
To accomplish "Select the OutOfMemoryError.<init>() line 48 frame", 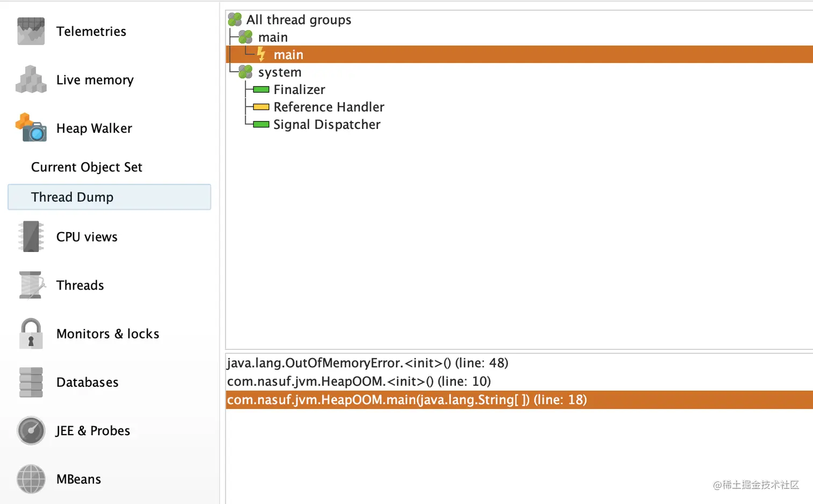I will coord(367,363).
